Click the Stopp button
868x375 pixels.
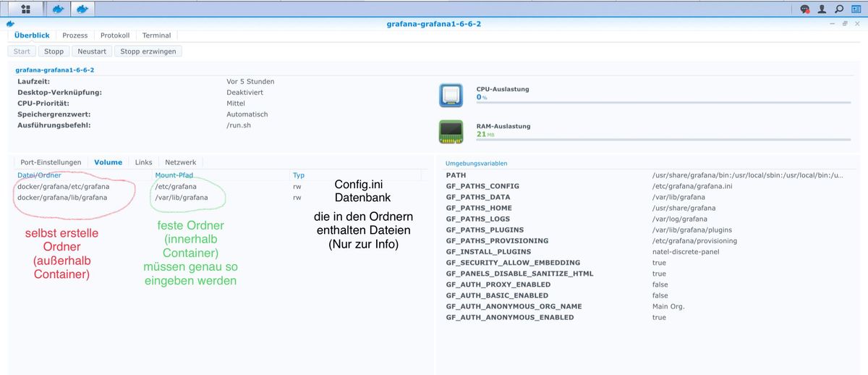click(54, 51)
